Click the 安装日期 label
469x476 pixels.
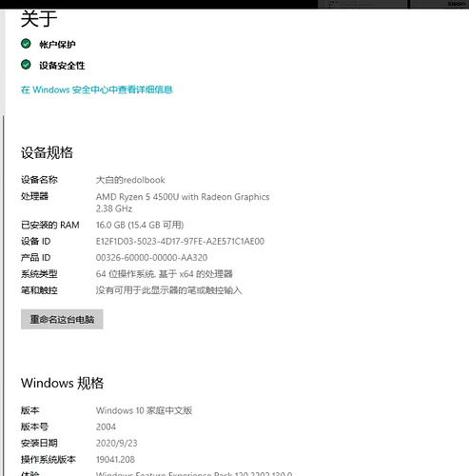tap(39, 443)
